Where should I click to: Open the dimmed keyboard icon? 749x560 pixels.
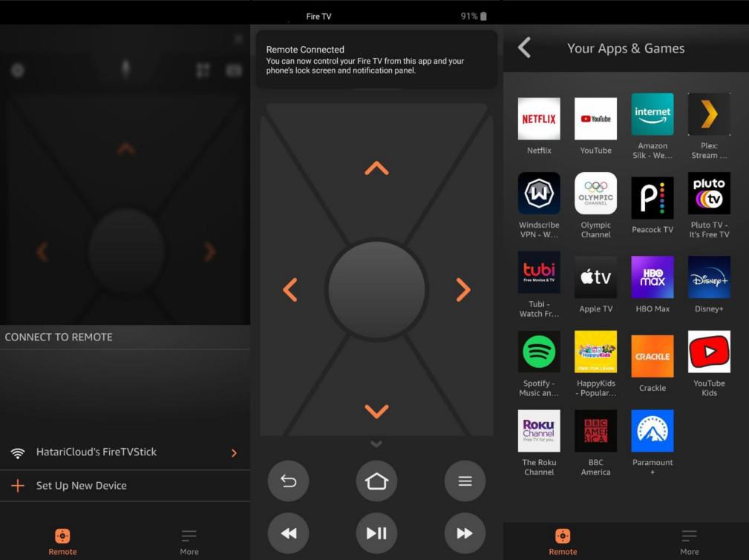tap(234, 70)
